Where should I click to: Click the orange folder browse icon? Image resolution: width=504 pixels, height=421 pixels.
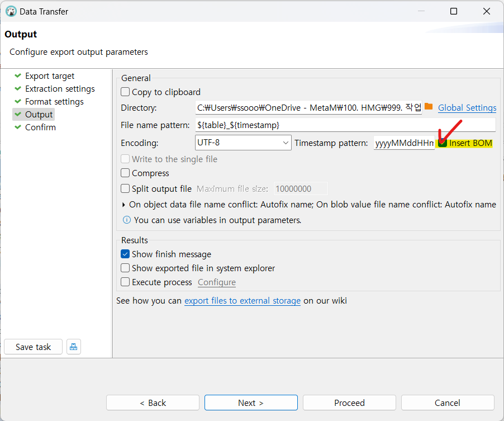[429, 106]
